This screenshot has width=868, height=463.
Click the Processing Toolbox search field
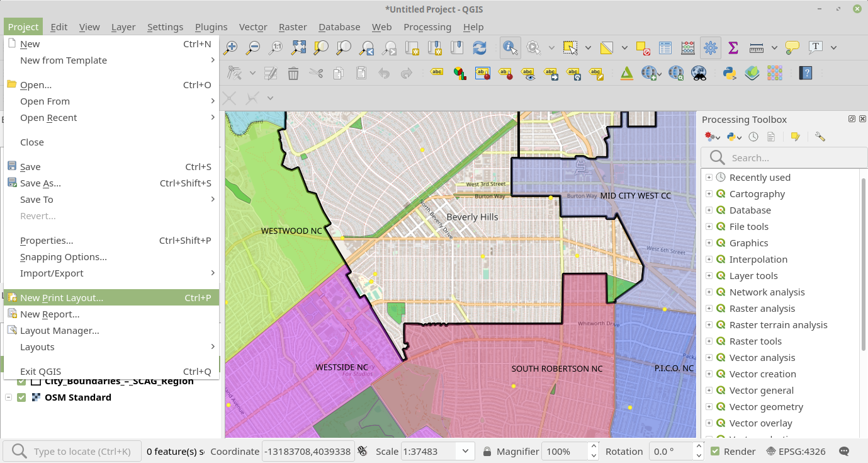point(784,158)
